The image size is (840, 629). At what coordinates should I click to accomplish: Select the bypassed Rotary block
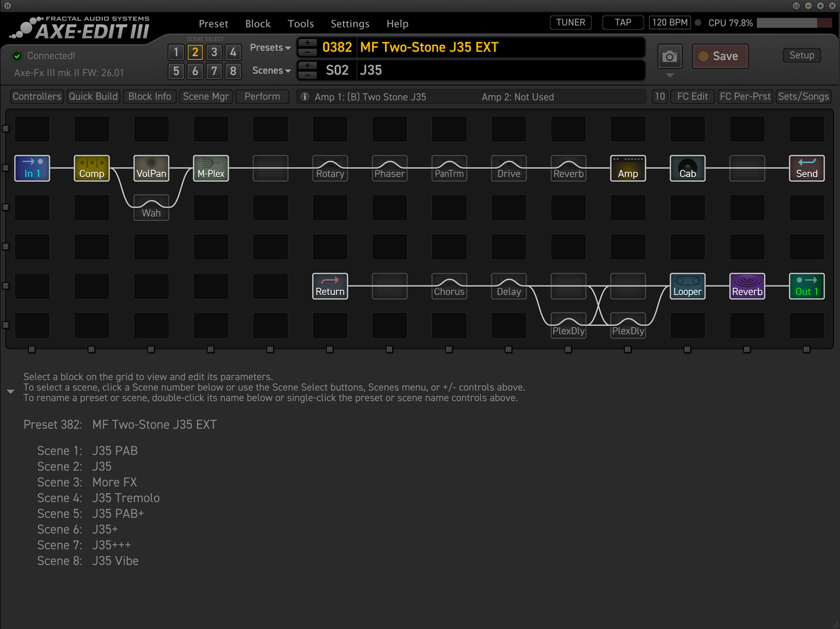330,168
